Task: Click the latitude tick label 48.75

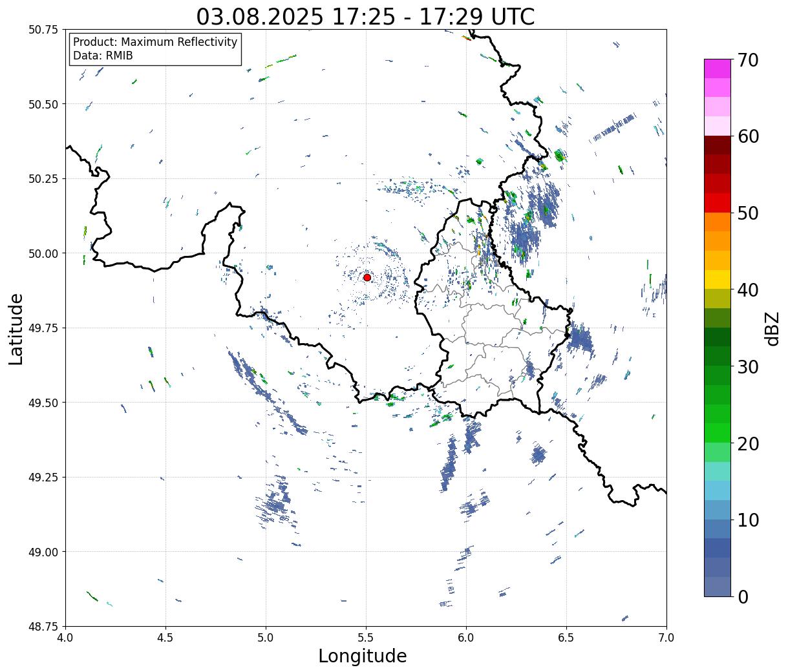Action: point(43,627)
